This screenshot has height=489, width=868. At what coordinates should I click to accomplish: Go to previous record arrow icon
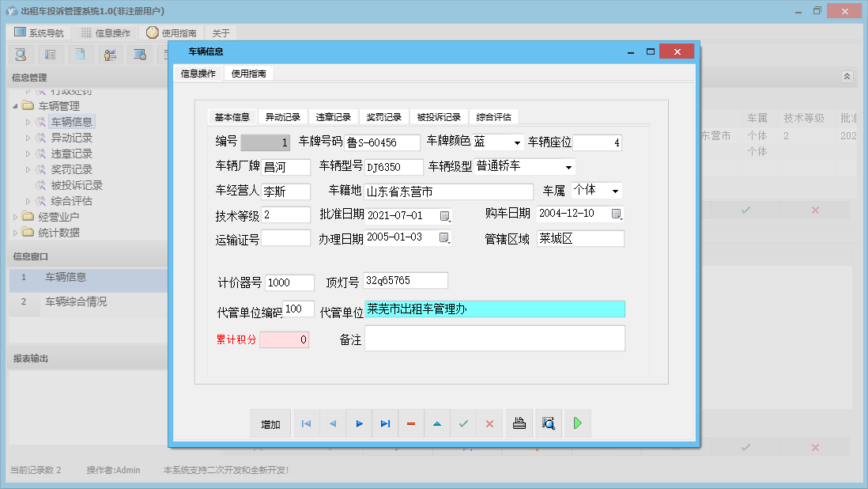coord(332,423)
